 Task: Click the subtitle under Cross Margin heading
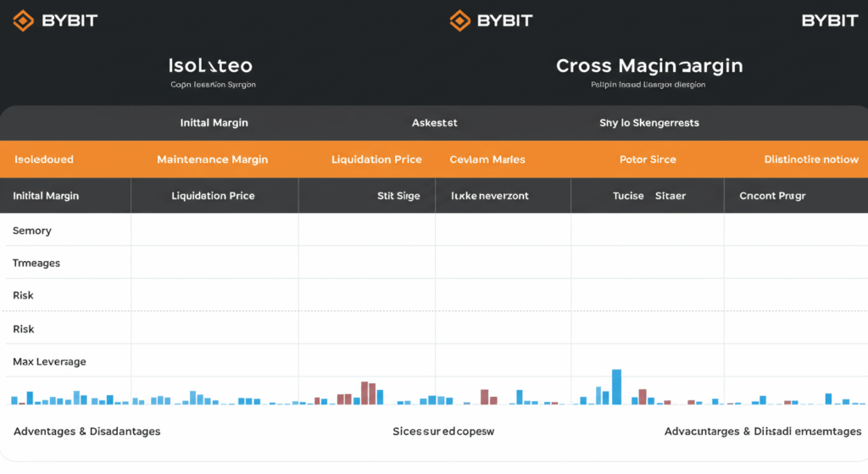pyautogui.click(x=648, y=85)
